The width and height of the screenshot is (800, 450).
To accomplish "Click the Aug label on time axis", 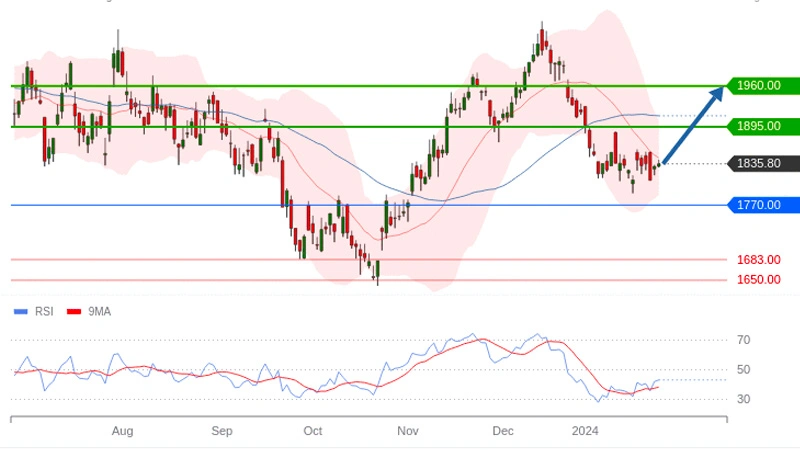I will pyautogui.click(x=122, y=431).
